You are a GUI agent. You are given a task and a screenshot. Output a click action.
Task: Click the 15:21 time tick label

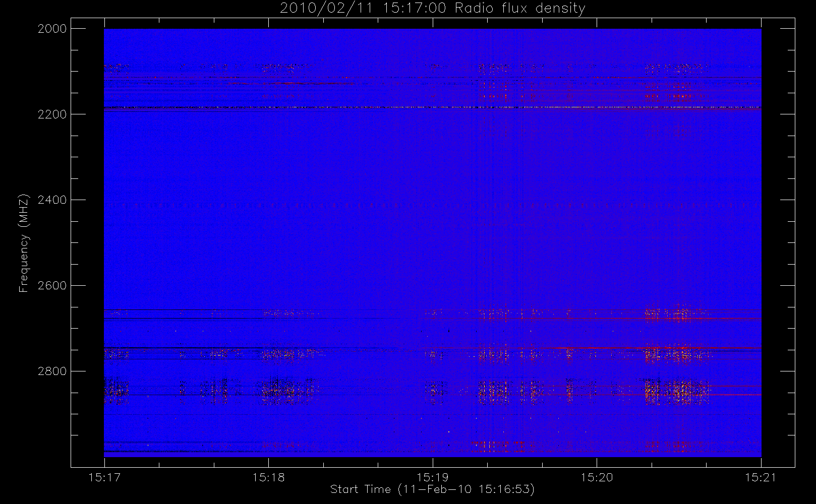[x=761, y=477]
